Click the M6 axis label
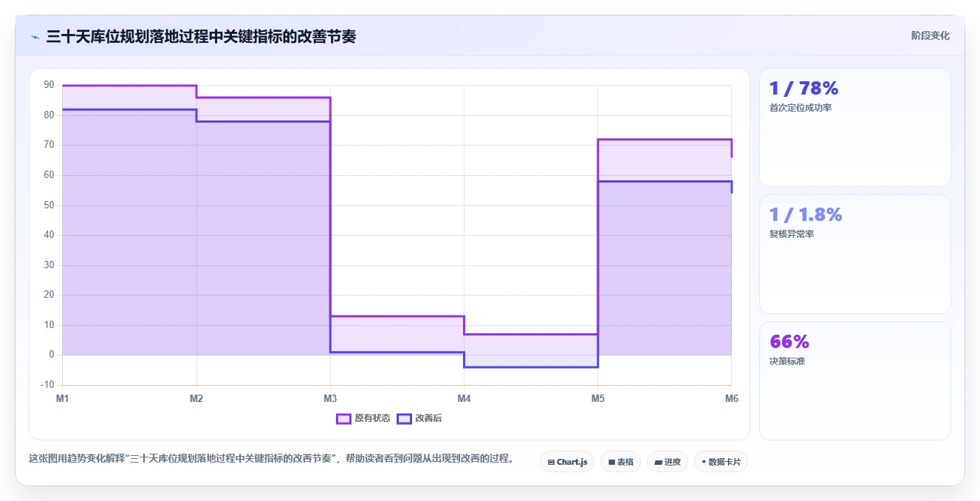Viewport: 980px width, 501px height. 731,398
